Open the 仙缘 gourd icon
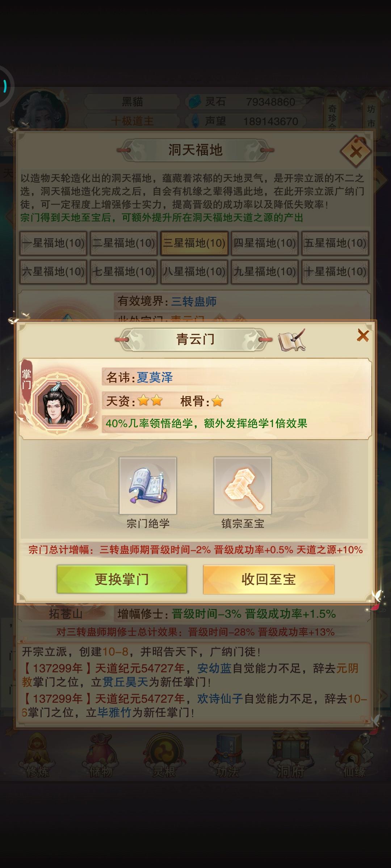Screen dimensions: 391x868 (x=354, y=757)
